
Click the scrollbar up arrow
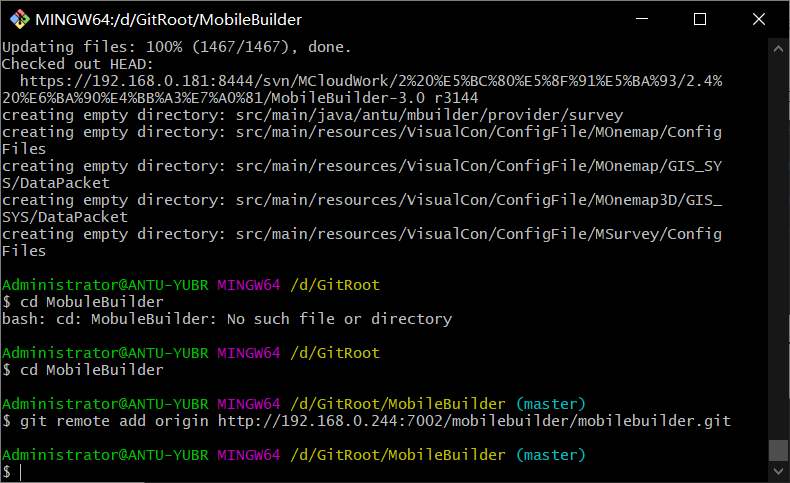point(778,48)
